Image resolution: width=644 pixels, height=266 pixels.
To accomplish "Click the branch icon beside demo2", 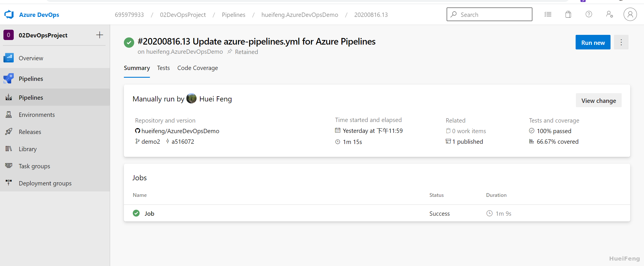I will point(137,141).
